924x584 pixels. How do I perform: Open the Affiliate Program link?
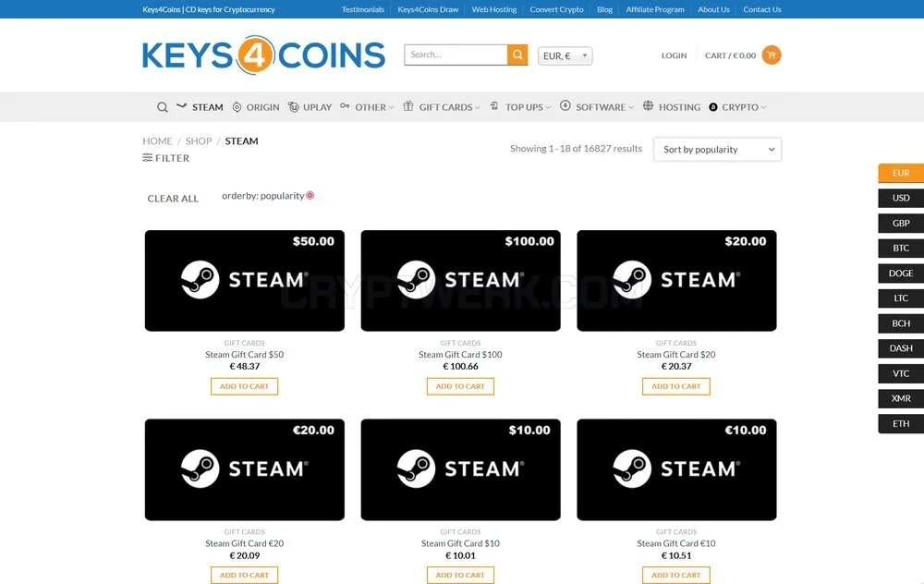[x=655, y=9]
